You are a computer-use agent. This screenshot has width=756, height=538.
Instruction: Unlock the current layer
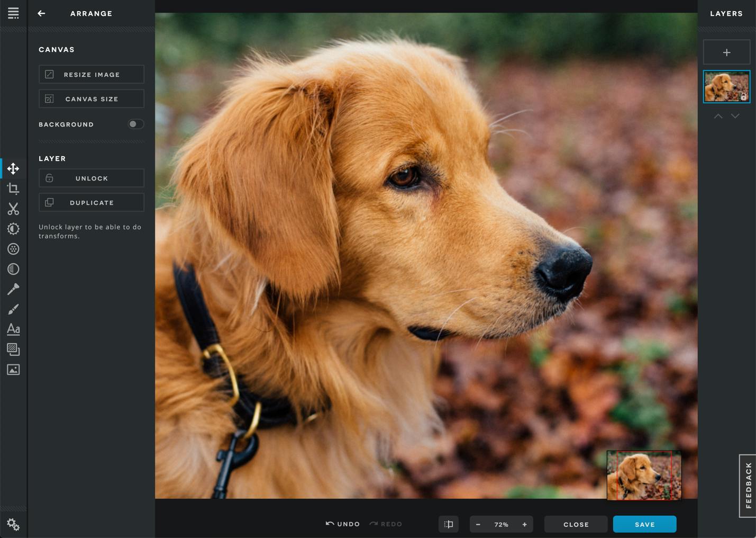[92, 178]
